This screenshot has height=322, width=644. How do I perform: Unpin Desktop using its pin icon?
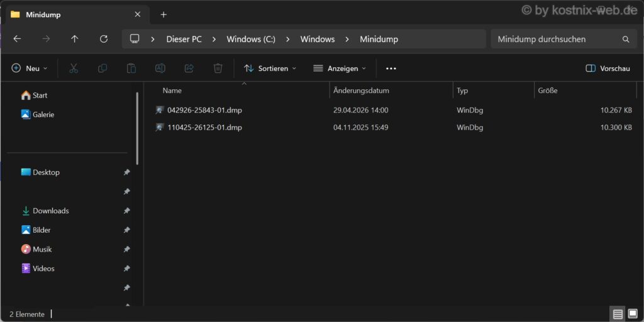[x=126, y=172]
